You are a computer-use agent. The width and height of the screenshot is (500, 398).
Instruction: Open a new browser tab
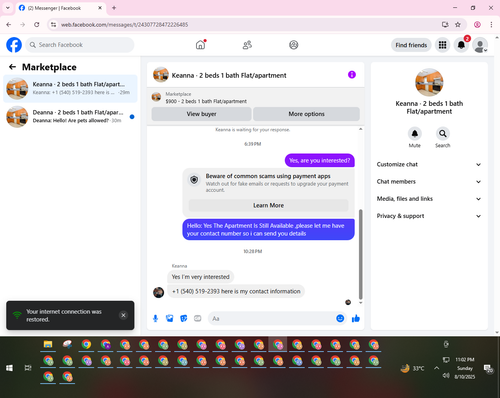(x=114, y=8)
